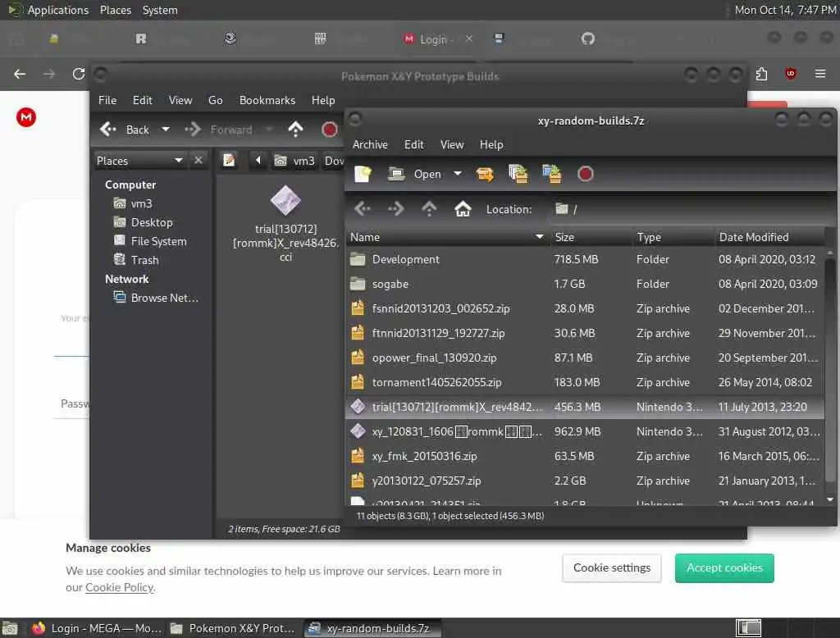Viewport: 840px width, 638px height.
Task: Reload the browser page
Action: [79, 73]
